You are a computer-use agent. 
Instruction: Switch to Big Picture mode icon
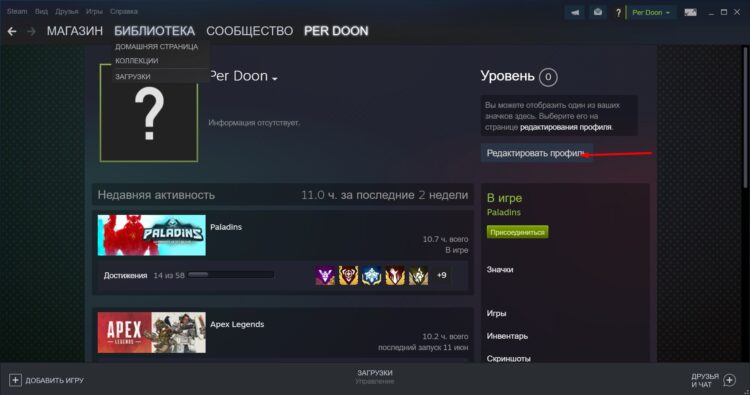(x=690, y=12)
